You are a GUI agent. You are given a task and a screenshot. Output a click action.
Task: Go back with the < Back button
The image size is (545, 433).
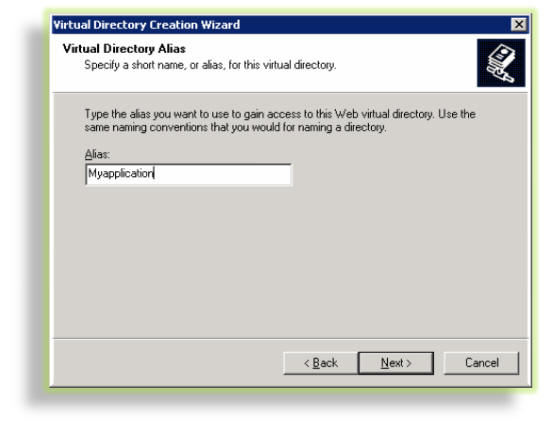pos(320,363)
